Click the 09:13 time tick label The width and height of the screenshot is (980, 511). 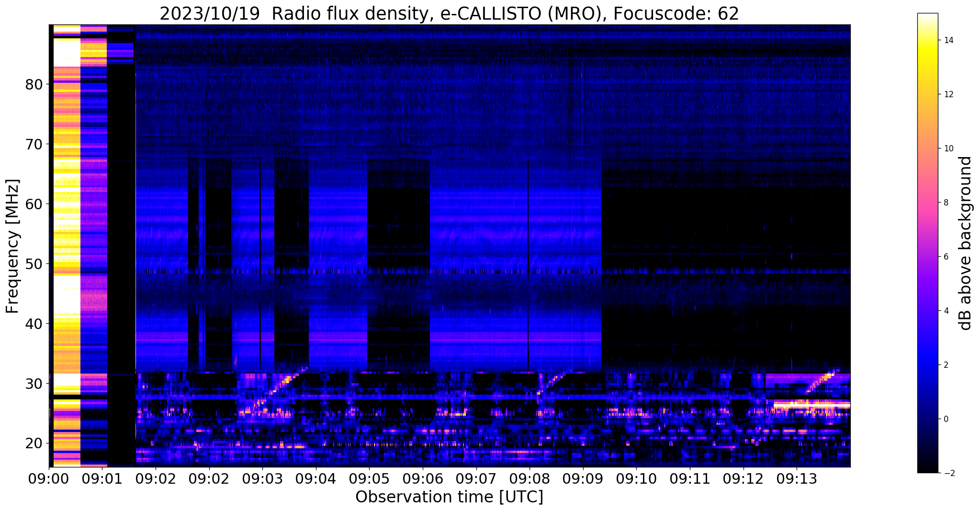(796, 479)
